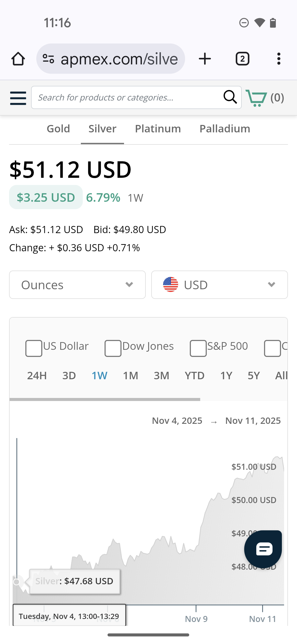Switch to the Gold tab
297x644 pixels.
(58, 129)
